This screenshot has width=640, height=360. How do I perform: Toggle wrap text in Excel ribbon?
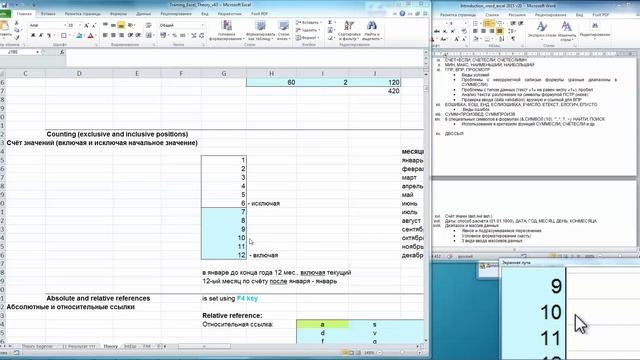coord(149,25)
